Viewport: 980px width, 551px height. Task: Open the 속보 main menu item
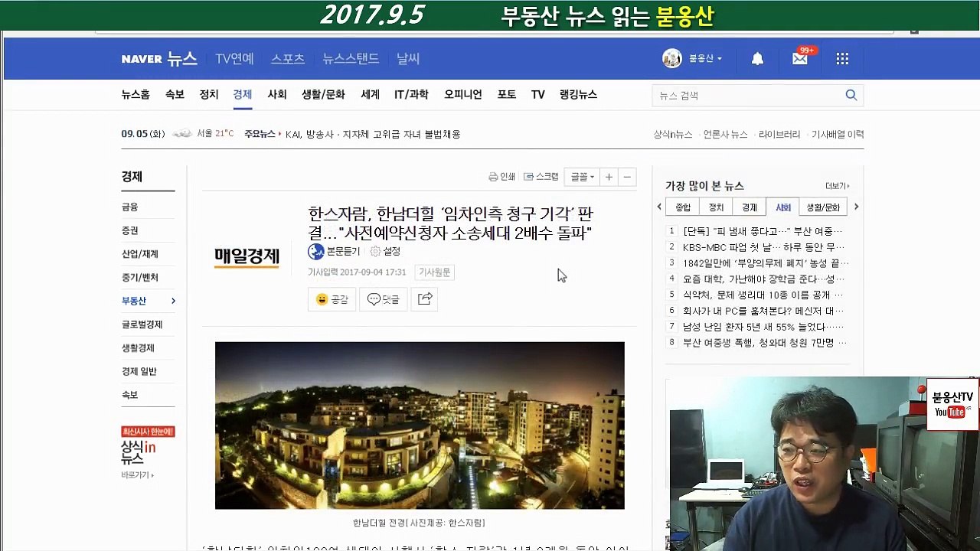(x=175, y=94)
